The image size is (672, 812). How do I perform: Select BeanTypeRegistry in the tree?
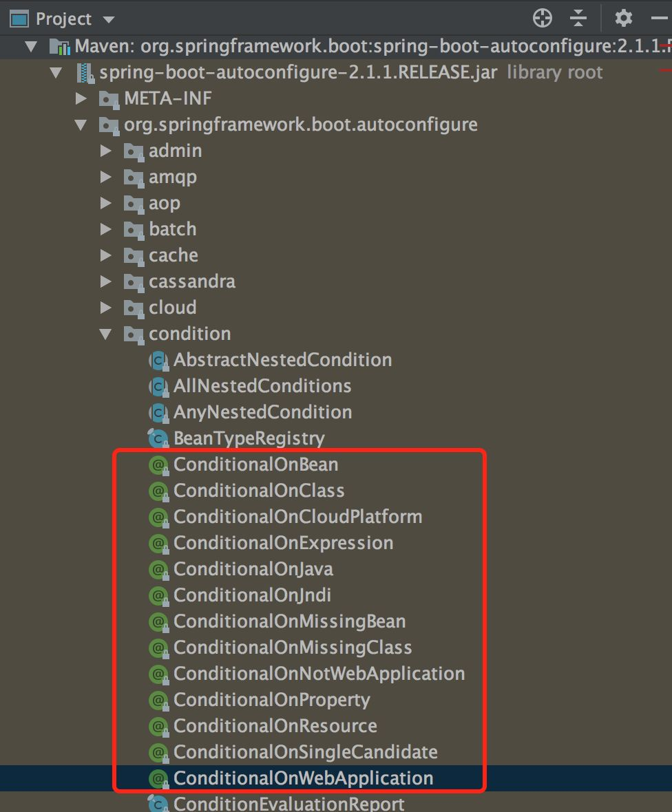point(249,438)
